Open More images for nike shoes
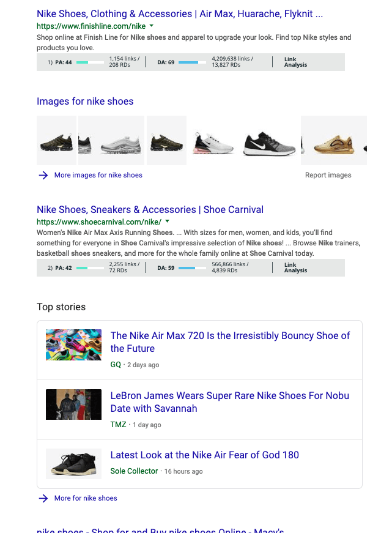This screenshot has height=533, width=392. [98, 175]
